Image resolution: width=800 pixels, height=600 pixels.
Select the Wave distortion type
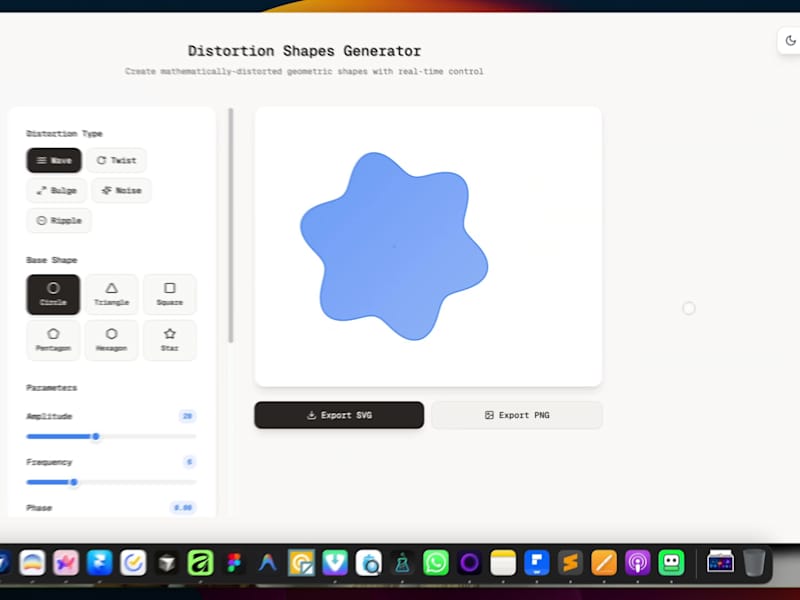pyautogui.click(x=54, y=160)
